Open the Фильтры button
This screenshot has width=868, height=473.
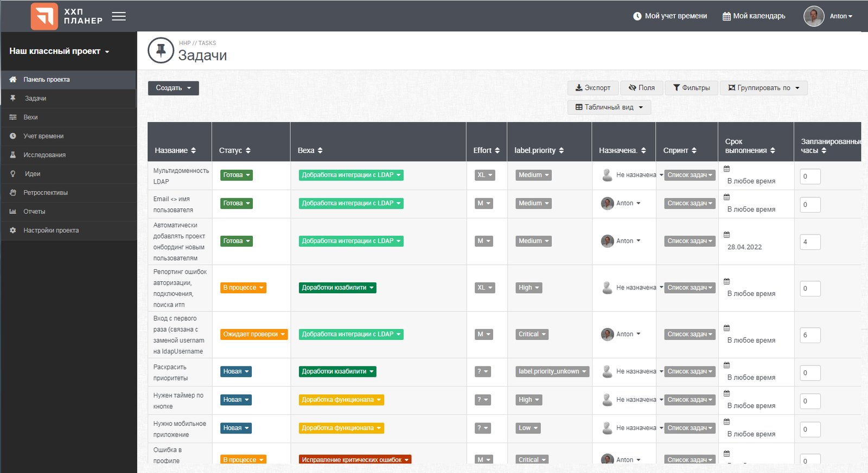tap(692, 88)
